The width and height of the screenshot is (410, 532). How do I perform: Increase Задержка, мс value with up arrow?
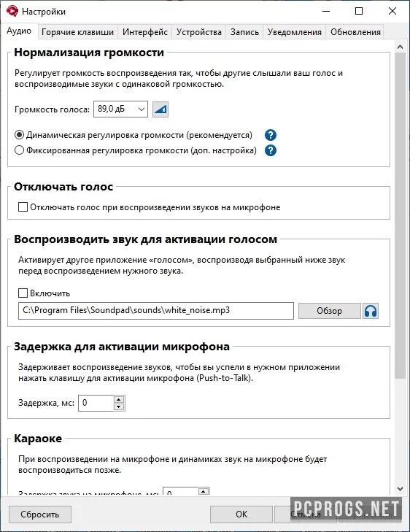pos(118,399)
